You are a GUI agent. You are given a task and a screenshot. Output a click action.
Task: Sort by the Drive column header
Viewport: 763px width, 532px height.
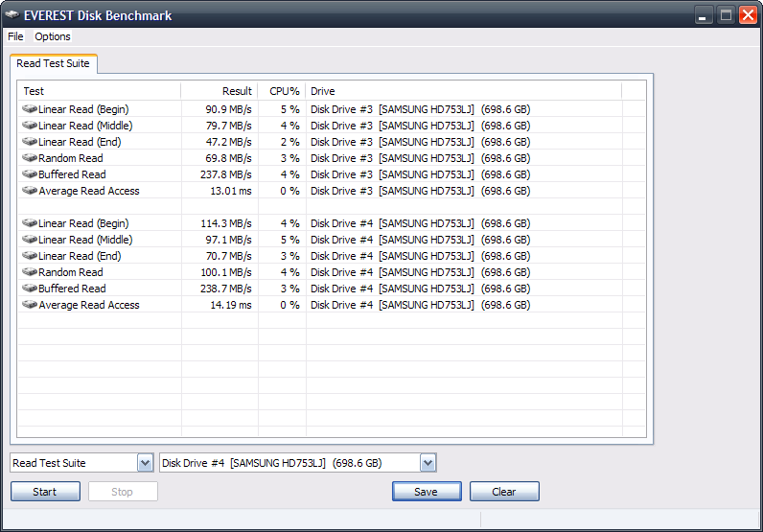click(464, 91)
